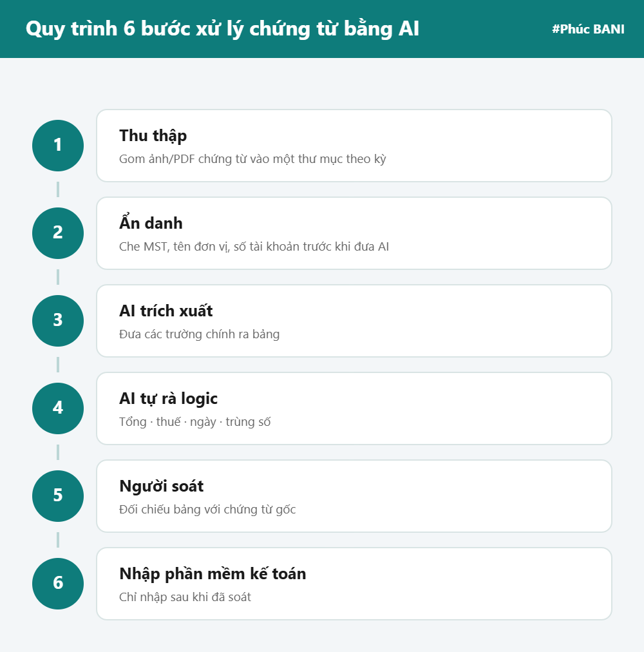Open the Ẩn danh card
Image resolution: width=644 pixels, height=652 pixels.
coord(354,233)
